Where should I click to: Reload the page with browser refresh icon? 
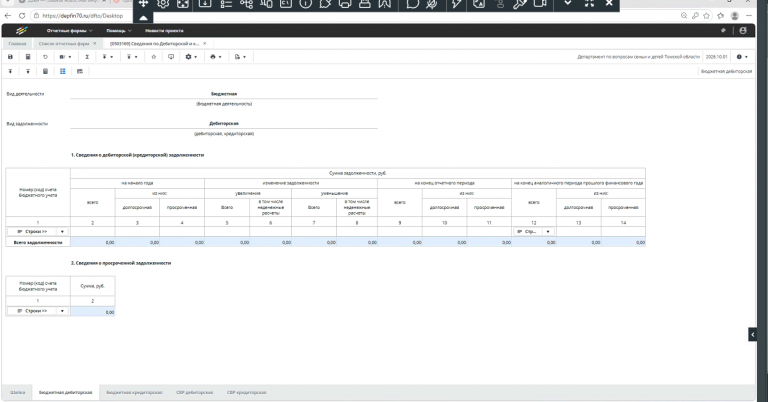pos(22,16)
